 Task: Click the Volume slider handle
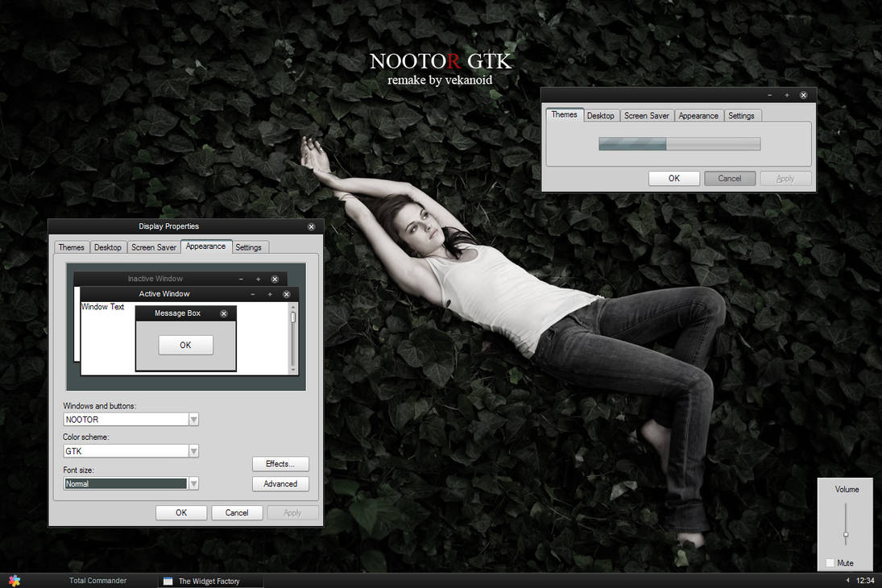click(x=845, y=533)
